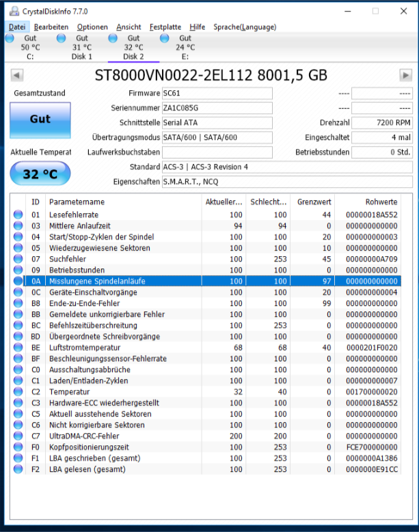This screenshot has height=532, width=419.
Task: Open the Festplatte menu
Action: 165,27
